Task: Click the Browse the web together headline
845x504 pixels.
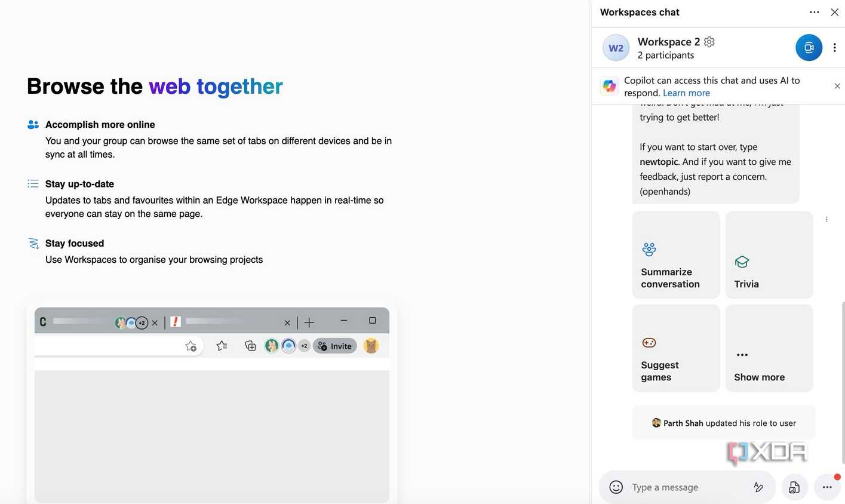Action: [x=155, y=87]
